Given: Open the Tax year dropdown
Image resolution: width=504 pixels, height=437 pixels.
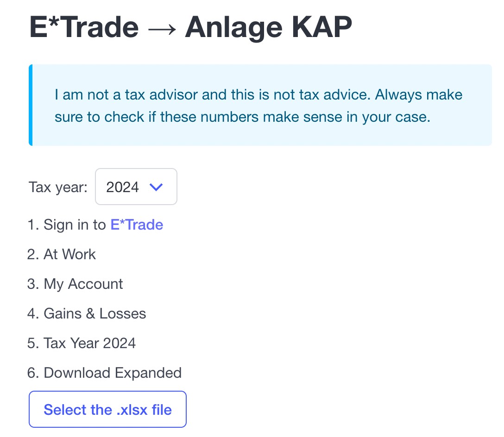Looking at the screenshot, I should click(136, 187).
